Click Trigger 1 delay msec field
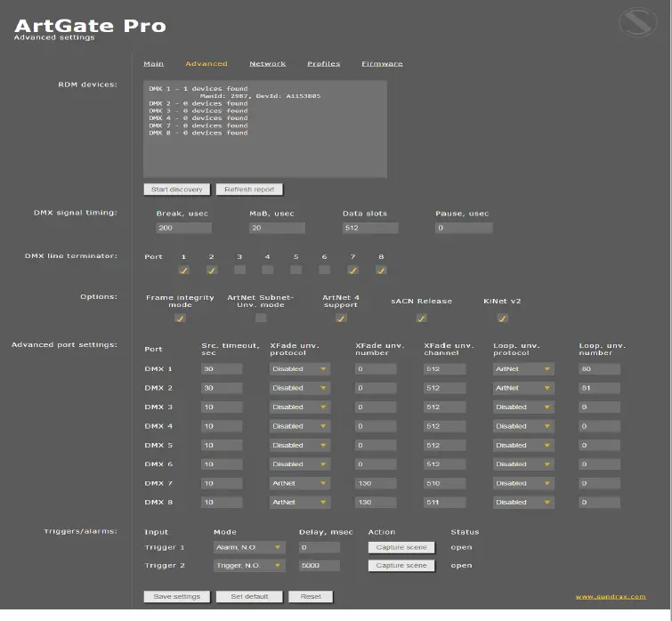This screenshot has width=672, height=621. click(320, 547)
